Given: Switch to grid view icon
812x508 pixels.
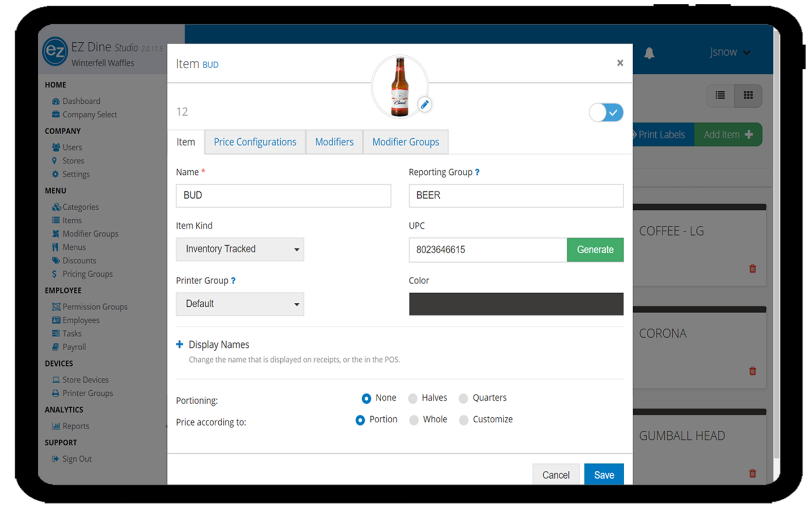Looking at the screenshot, I should tap(748, 95).
